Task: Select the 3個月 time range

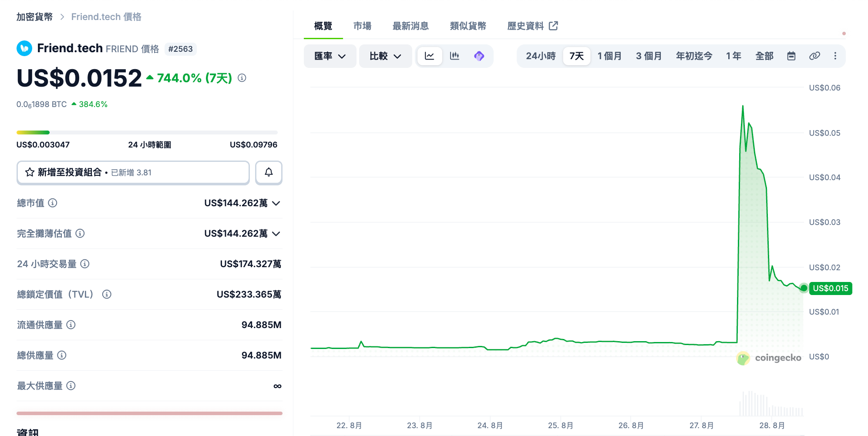Action: (x=649, y=56)
